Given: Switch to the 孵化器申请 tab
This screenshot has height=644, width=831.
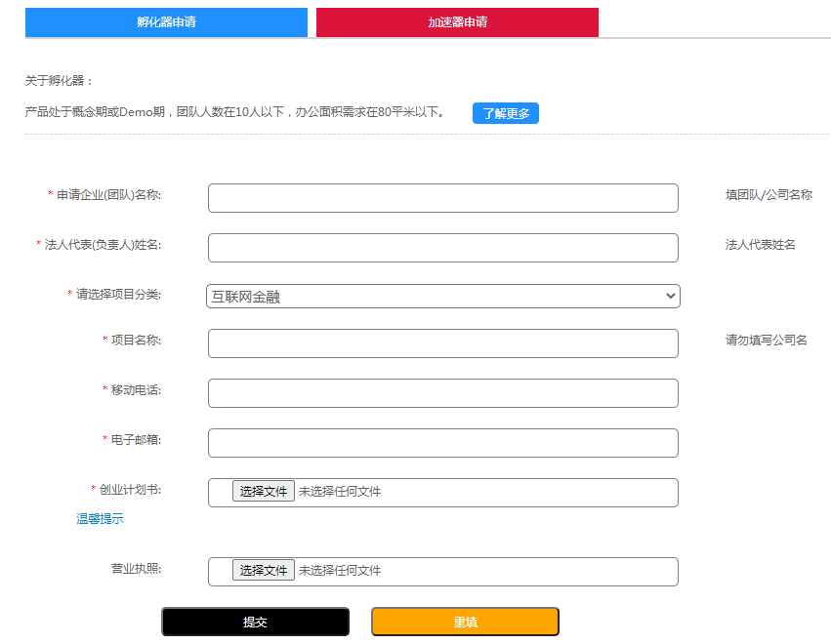Looking at the screenshot, I should click(x=166, y=22).
